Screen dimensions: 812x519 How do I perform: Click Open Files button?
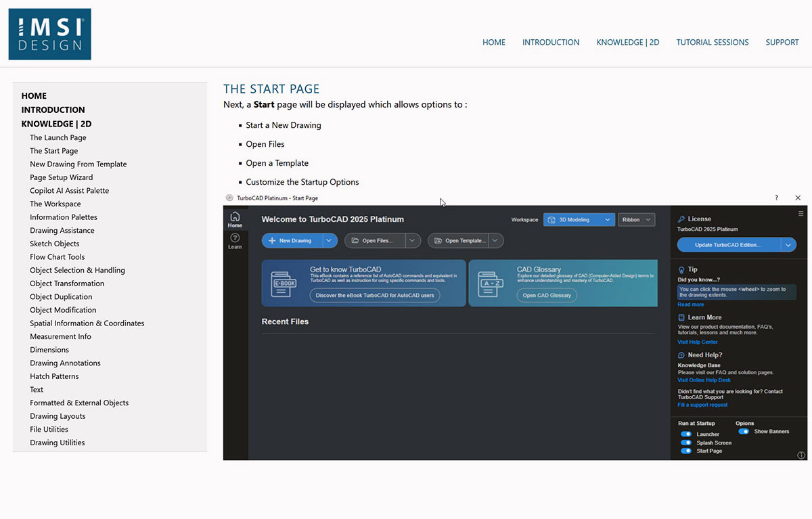376,240
